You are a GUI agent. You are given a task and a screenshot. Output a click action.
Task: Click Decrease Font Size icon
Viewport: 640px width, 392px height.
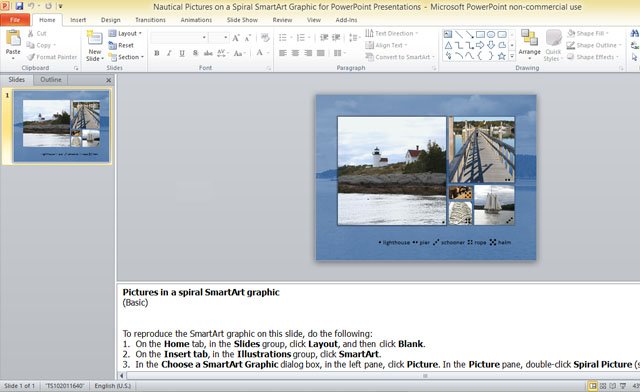pos(248,38)
